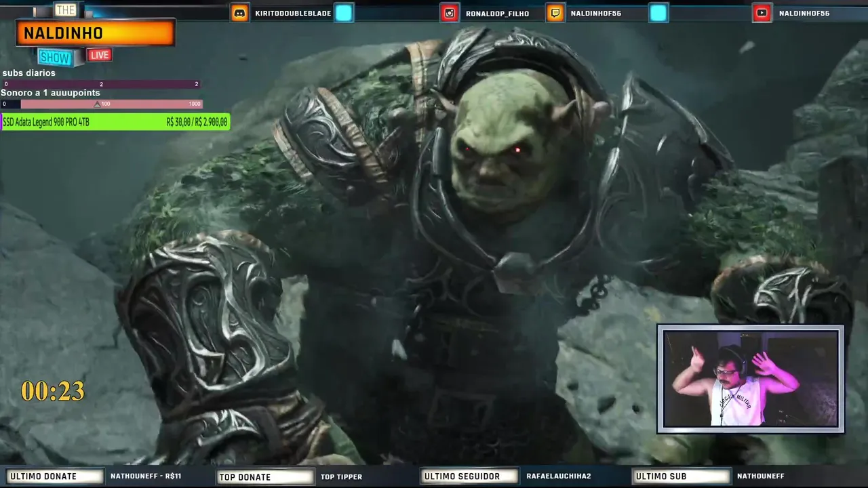868x488 pixels.
Task: Click NALDINHOF56 next to Twitch icon
Action: 596,14
